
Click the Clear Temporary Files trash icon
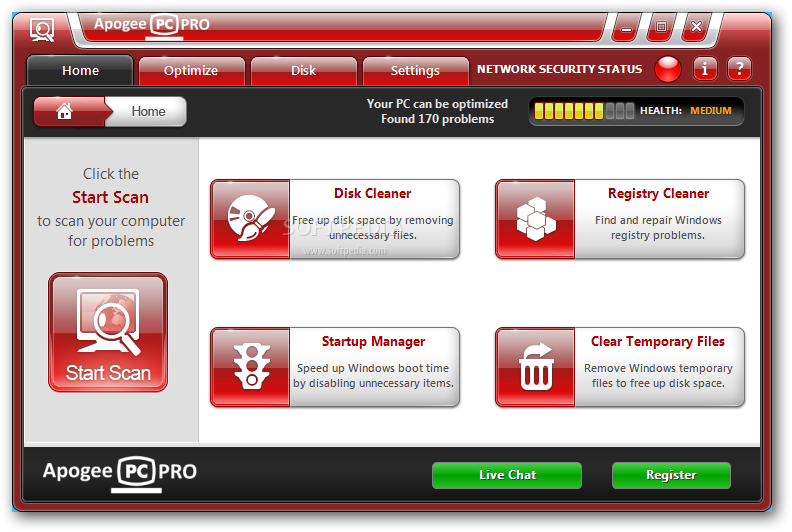tap(535, 367)
